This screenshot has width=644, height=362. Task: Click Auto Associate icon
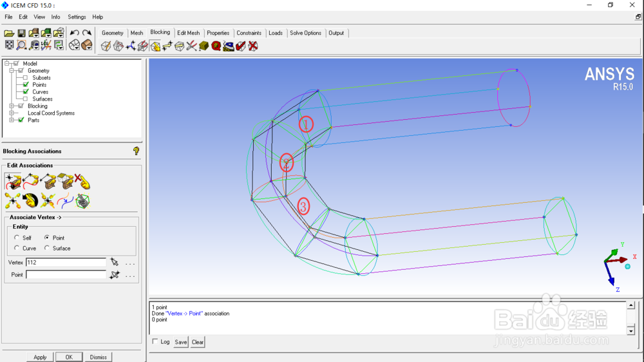(82, 200)
